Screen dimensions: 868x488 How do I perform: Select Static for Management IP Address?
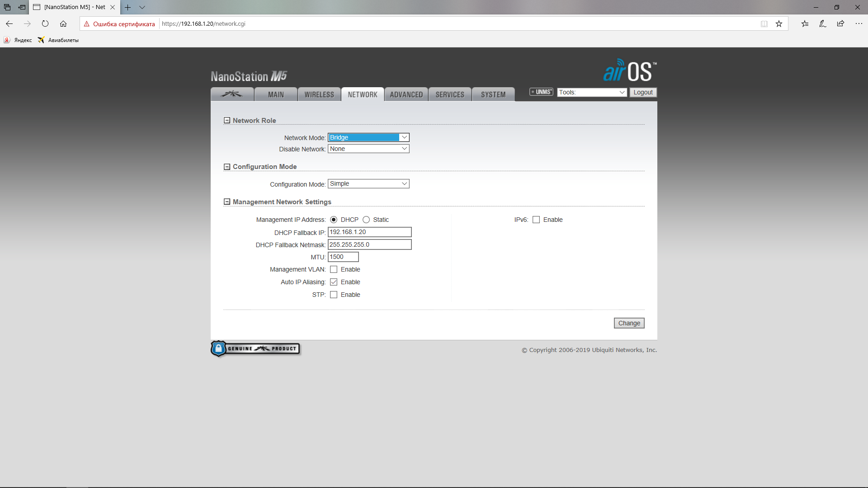[366, 220]
